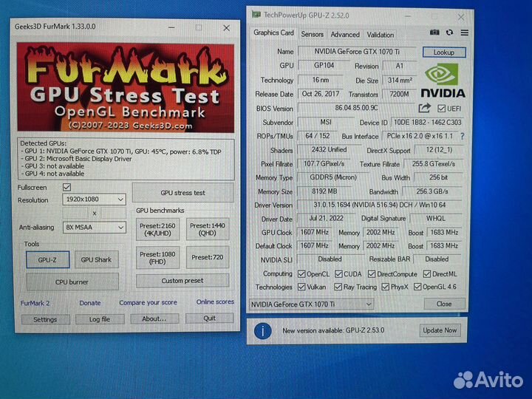Run the Preset:1080 (FHD) benchmark

click(x=158, y=258)
